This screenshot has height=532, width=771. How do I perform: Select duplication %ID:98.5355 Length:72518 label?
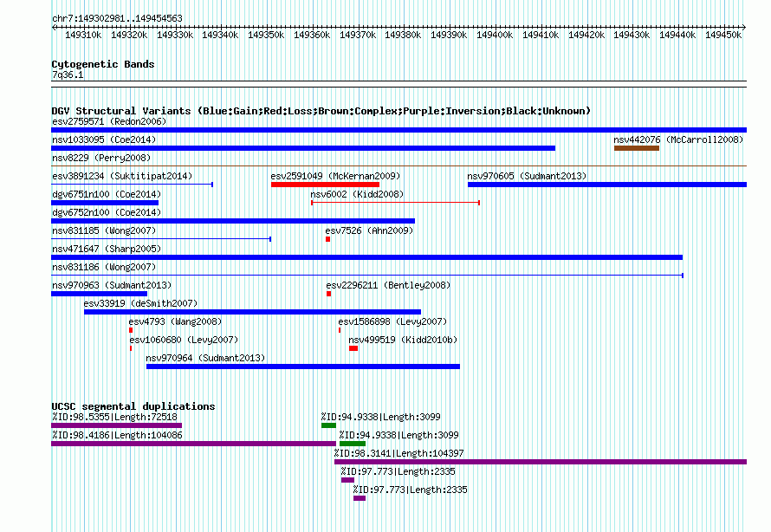114,417
